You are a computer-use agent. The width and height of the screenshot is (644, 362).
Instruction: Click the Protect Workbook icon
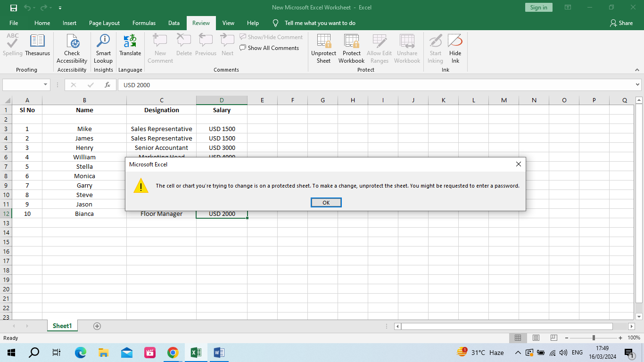point(351,41)
